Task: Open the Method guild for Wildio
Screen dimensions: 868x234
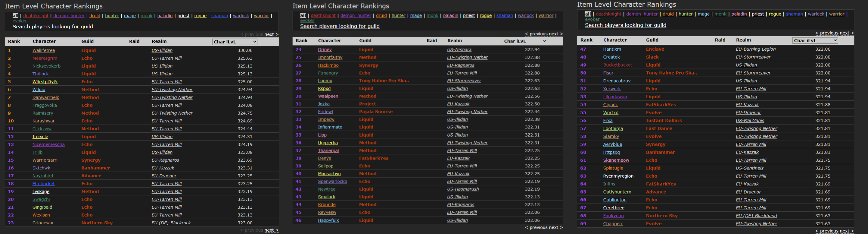Action: click(x=90, y=90)
